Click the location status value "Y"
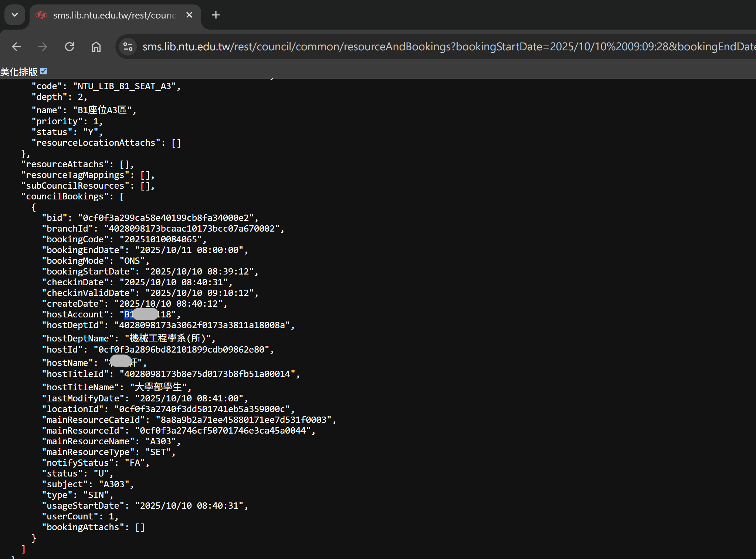Image resolution: width=756 pixels, height=559 pixels. tap(91, 132)
